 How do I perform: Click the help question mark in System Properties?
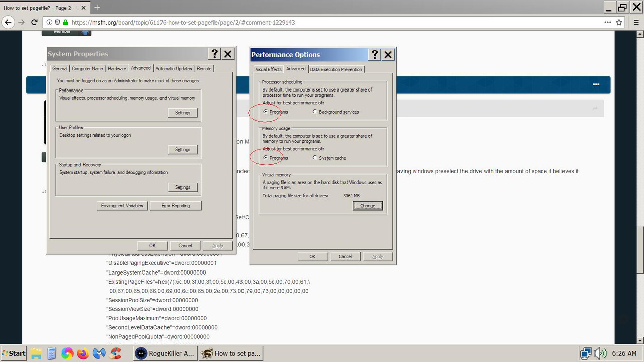[214, 54]
